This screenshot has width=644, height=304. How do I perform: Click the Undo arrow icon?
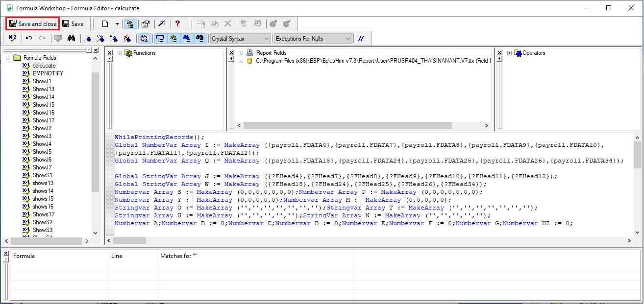pos(29,38)
